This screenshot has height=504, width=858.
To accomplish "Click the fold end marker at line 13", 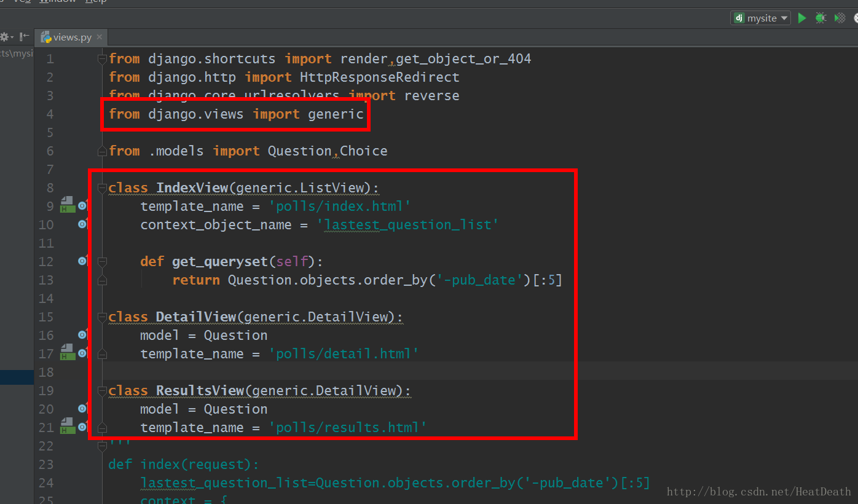I will click(x=103, y=280).
